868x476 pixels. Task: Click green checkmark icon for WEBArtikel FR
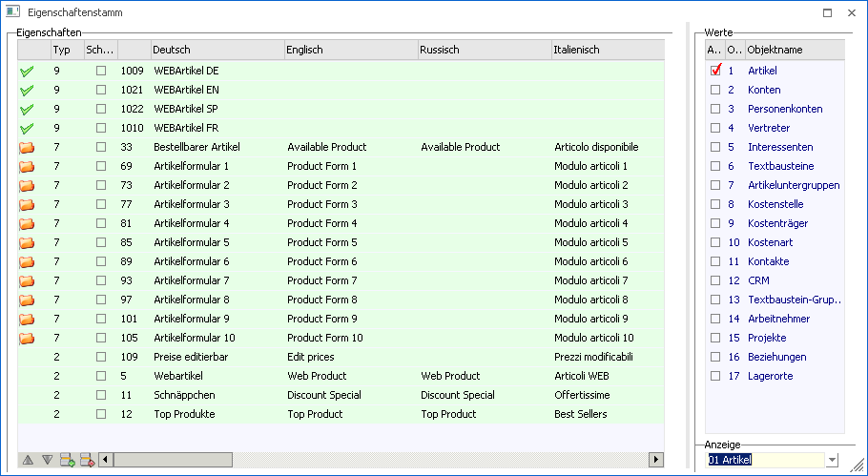coord(27,128)
